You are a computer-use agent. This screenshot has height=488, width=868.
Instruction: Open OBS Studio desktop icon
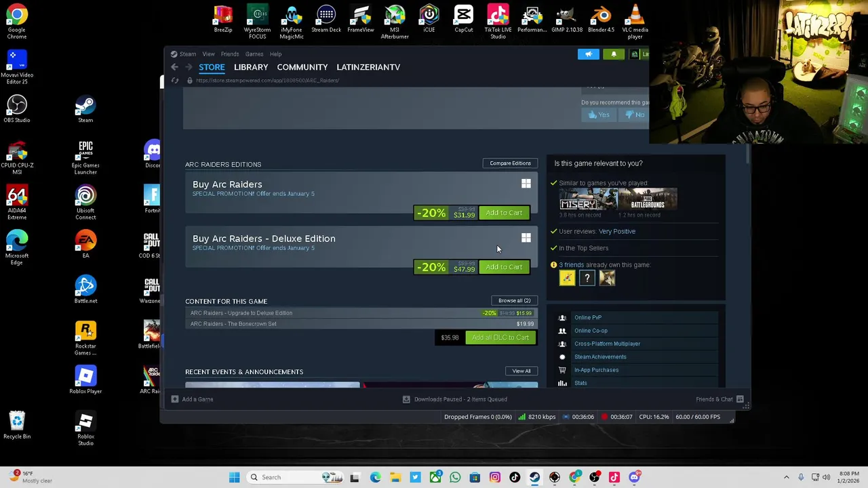[17, 108]
